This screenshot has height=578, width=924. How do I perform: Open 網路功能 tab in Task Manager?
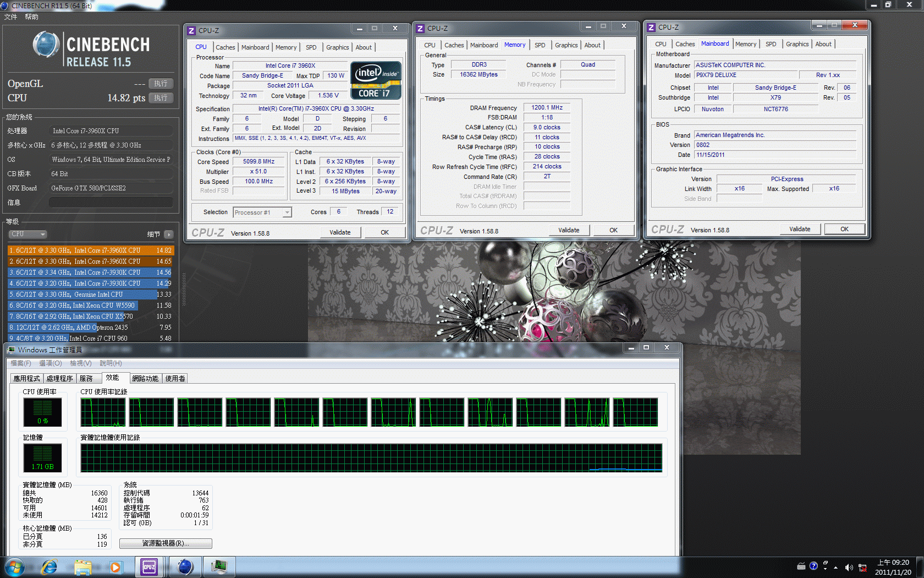pos(145,379)
